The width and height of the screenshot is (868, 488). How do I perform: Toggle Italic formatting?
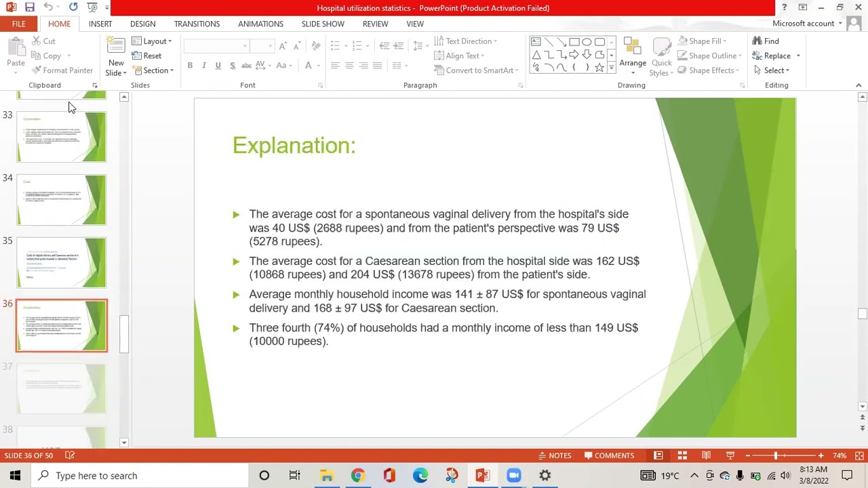point(203,66)
